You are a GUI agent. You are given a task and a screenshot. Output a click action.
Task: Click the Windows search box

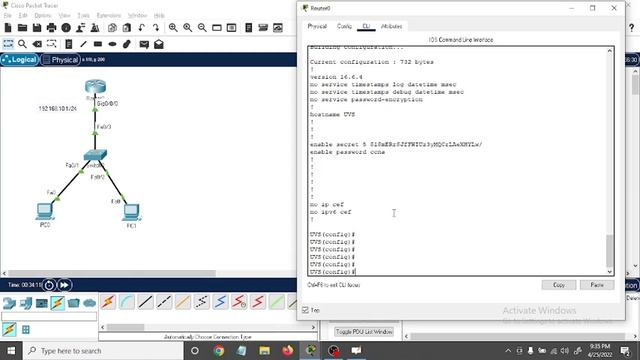pyautogui.click(x=103, y=351)
